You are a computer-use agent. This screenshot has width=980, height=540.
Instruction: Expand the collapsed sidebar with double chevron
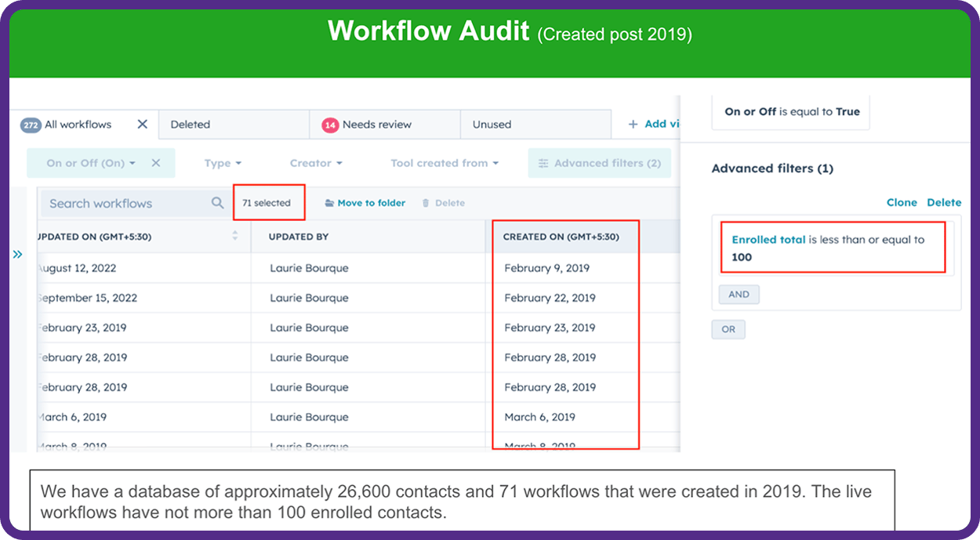17,254
